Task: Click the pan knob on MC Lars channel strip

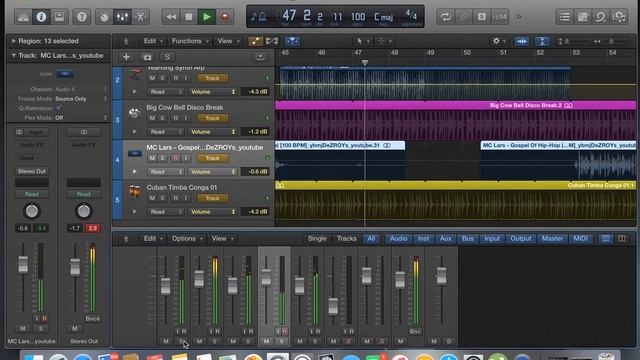Action: [32, 211]
